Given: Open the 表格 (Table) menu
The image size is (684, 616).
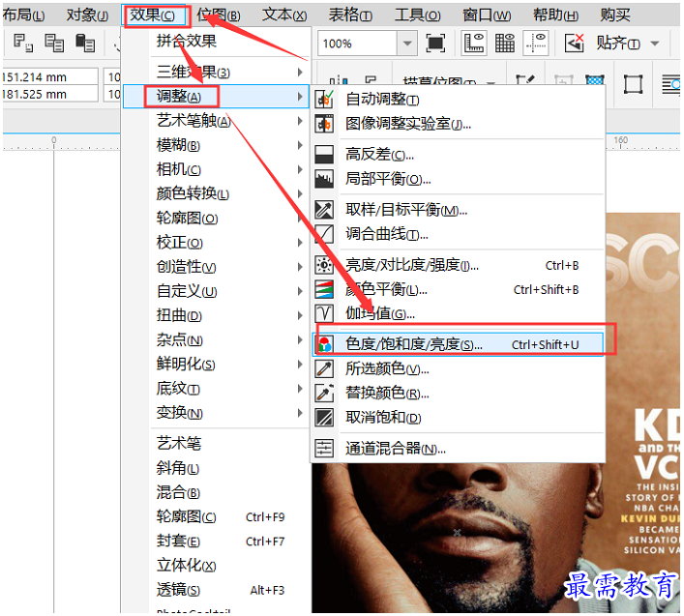Looking at the screenshot, I should tap(350, 15).
